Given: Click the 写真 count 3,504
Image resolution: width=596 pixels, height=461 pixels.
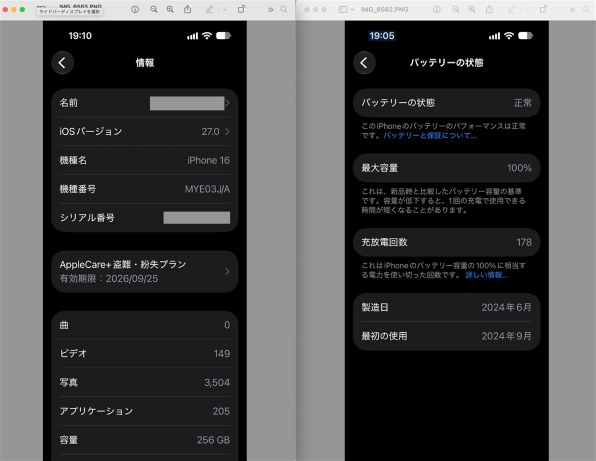Looking at the screenshot, I should (x=217, y=382).
